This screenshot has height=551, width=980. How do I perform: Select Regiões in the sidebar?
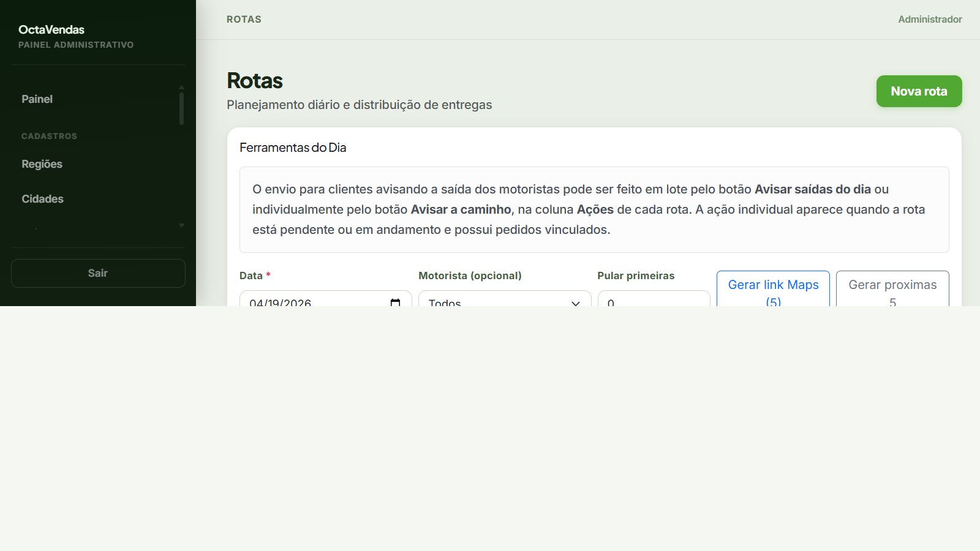click(x=42, y=163)
